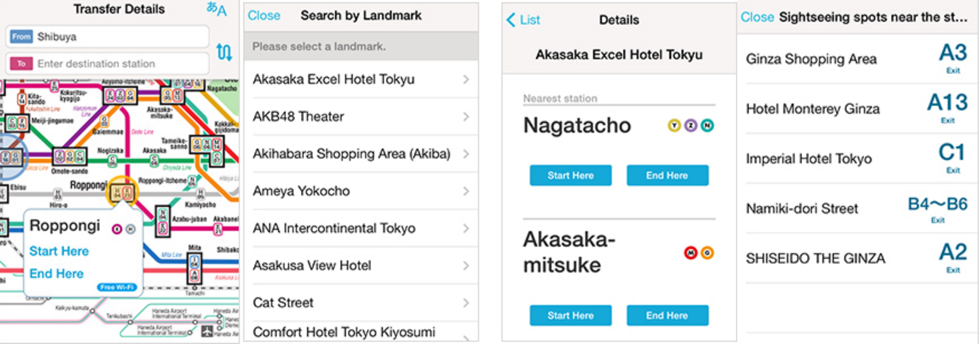Screen dimensions: 980x344
Task: Tap the Omote-sando station marker on the map
Action: (69, 157)
